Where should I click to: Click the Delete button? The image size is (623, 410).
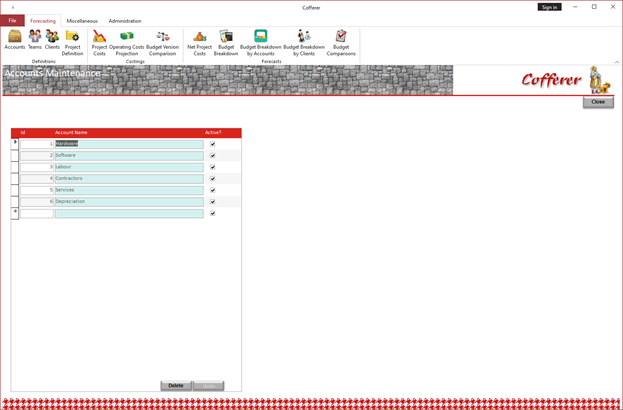(x=176, y=385)
